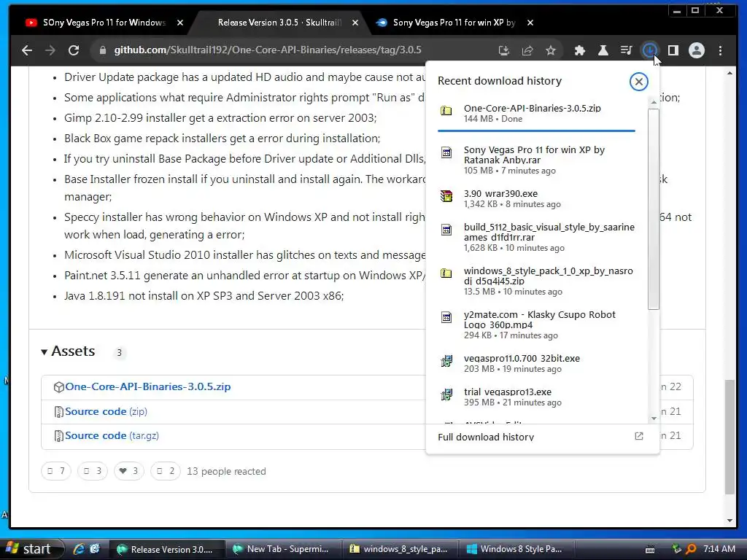This screenshot has height=560, width=747.
Task: Click the padlock site info icon
Action: click(102, 50)
